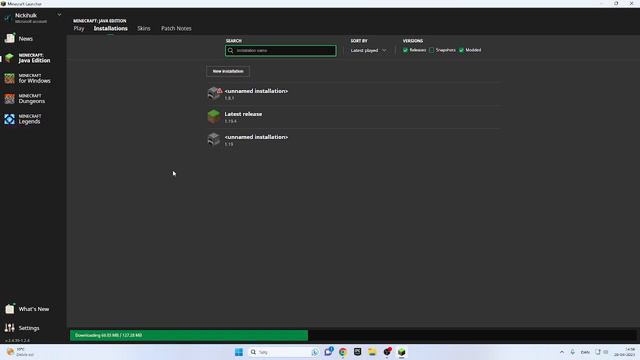
Task: Launch Google Chrome from the taskbar
Action: [343, 352]
